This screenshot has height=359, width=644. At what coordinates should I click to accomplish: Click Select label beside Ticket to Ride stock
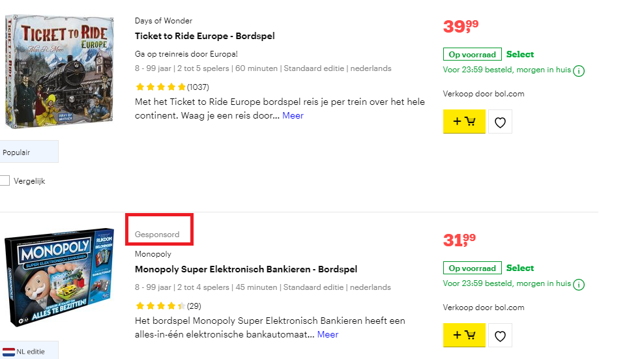[520, 54]
